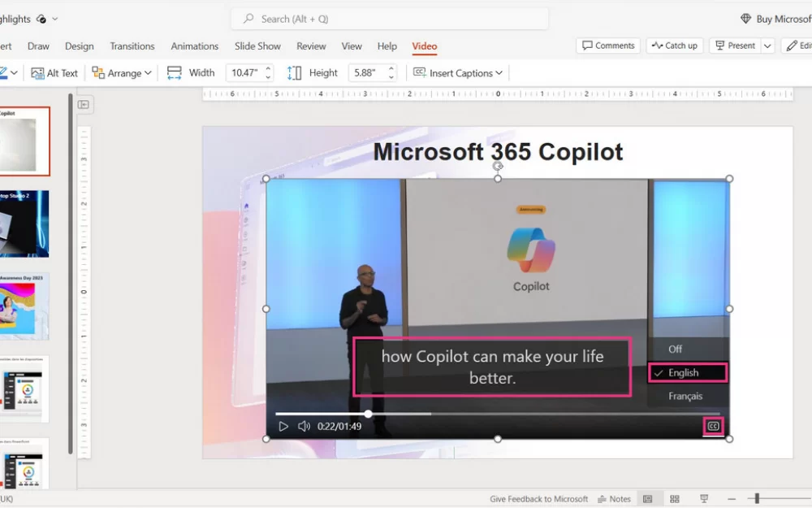Expand the file name chevron

[x=55, y=20]
